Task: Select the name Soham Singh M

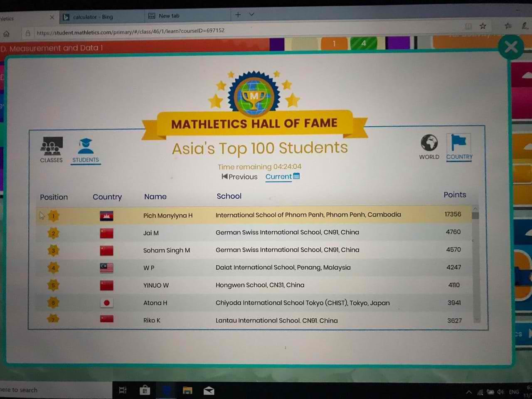Action: tap(167, 251)
